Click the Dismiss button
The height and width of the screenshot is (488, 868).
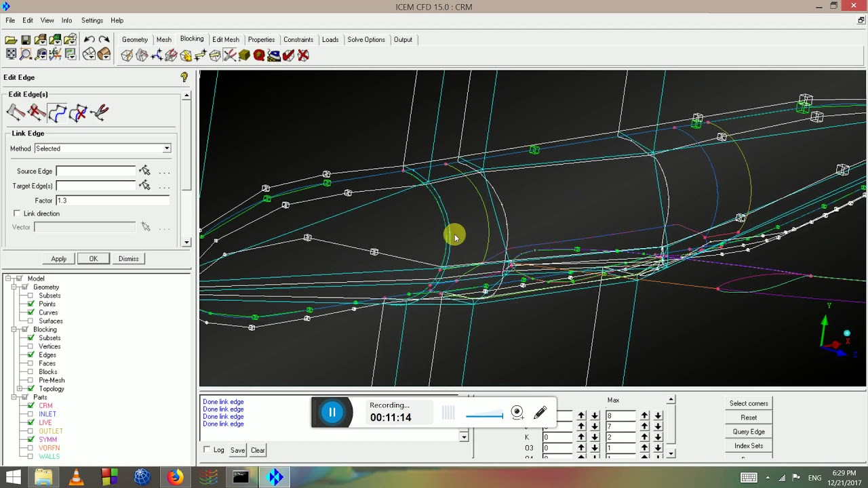[128, 259]
